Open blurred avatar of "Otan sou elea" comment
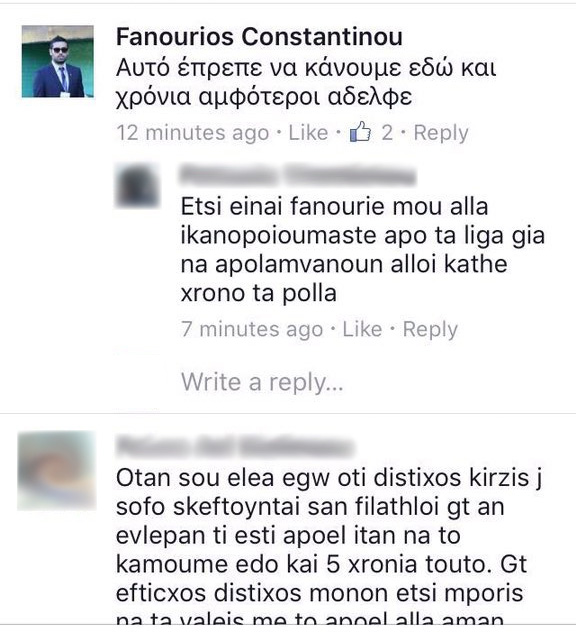The height and width of the screenshot is (632, 576). pos(57,470)
